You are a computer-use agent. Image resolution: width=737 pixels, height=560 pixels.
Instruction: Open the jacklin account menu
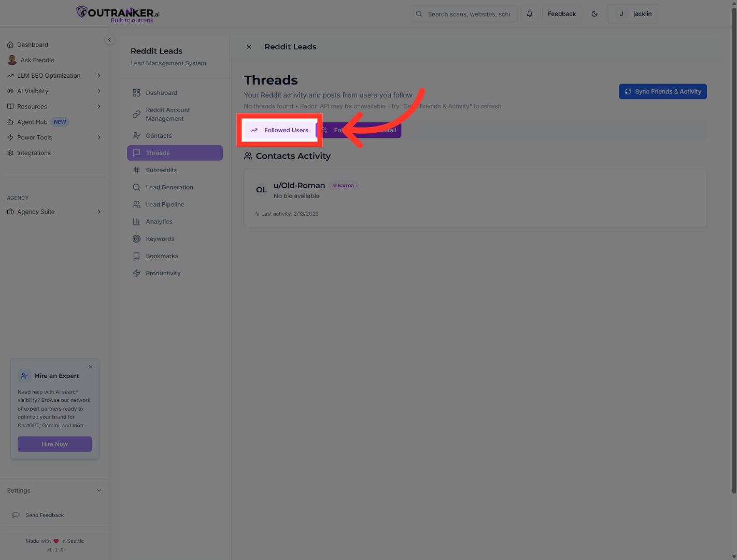(x=633, y=14)
